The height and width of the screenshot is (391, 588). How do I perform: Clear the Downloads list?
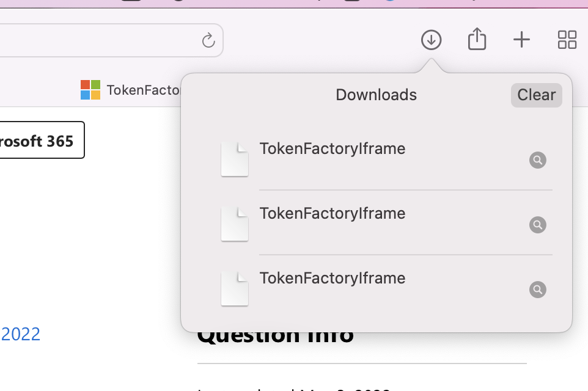(536, 95)
